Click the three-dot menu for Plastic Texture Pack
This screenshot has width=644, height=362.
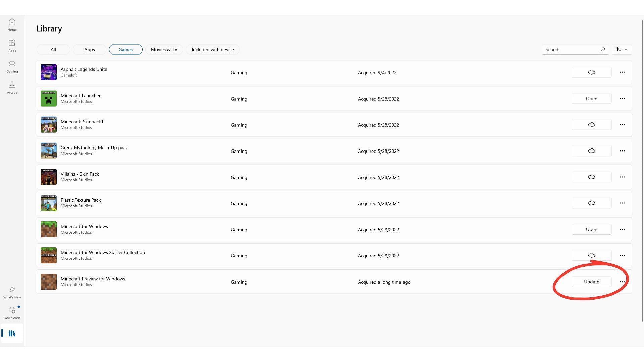(622, 203)
